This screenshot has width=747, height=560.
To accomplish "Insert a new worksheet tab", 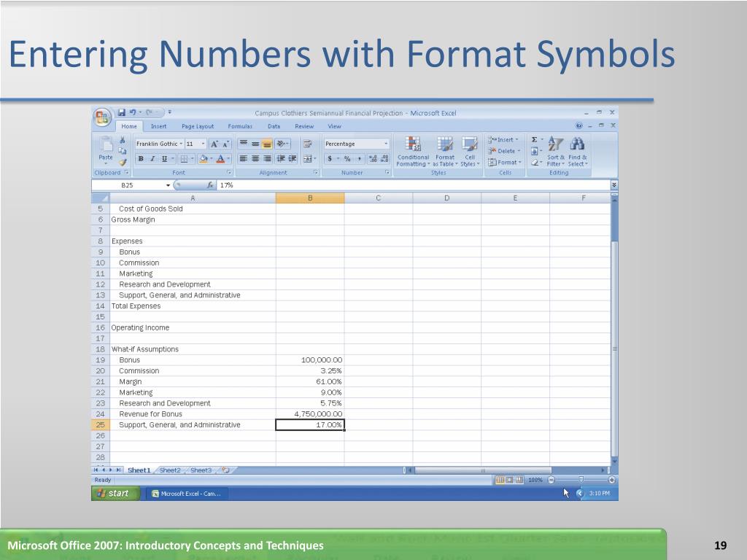I will [x=226, y=470].
